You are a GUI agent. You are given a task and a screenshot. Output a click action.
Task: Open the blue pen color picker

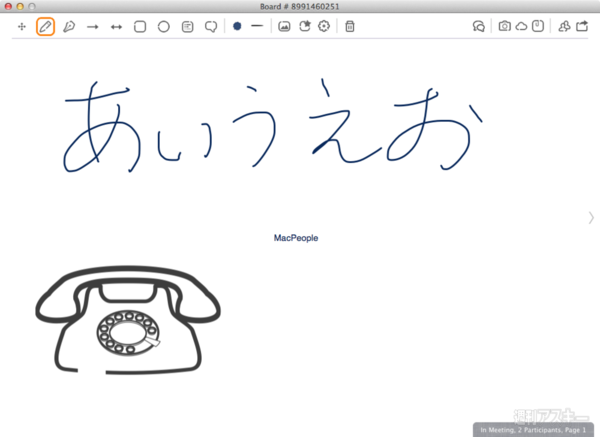tap(237, 26)
